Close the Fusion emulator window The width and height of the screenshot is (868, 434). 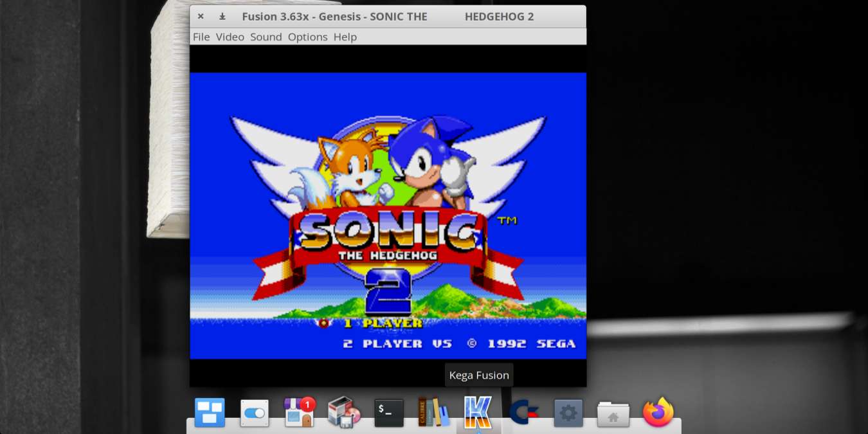point(201,17)
